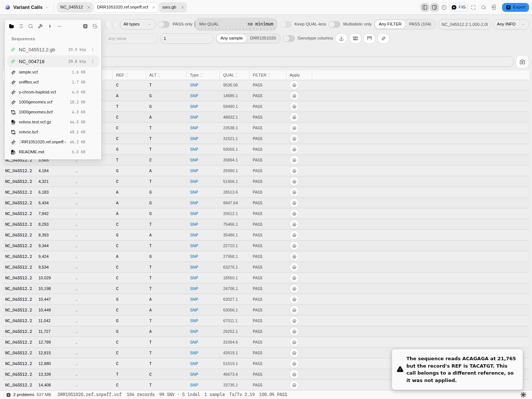Click the compare columns icon beside the long bar
Image resolution: width=532 pixels, height=399 pixels.
click(x=522, y=62)
